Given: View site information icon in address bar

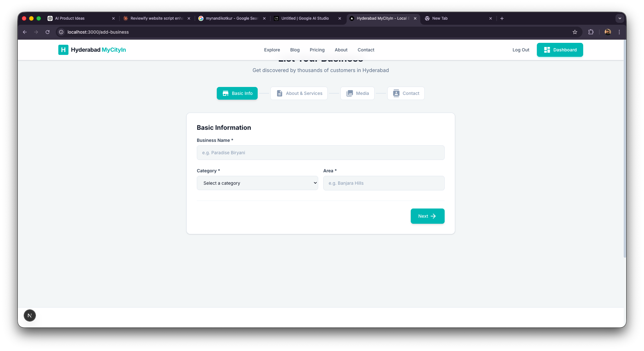Looking at the screenshot, I should coord(61,32).
